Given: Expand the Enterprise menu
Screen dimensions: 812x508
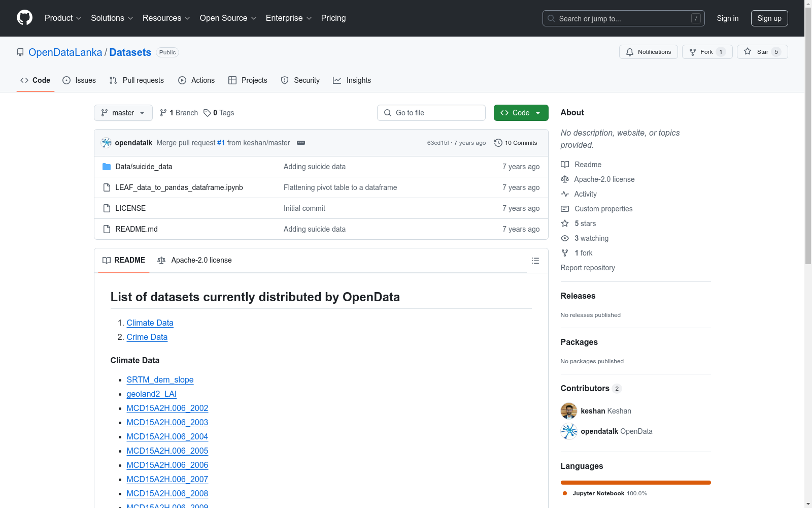Looking at the screenshot, I should click(289, 18).
